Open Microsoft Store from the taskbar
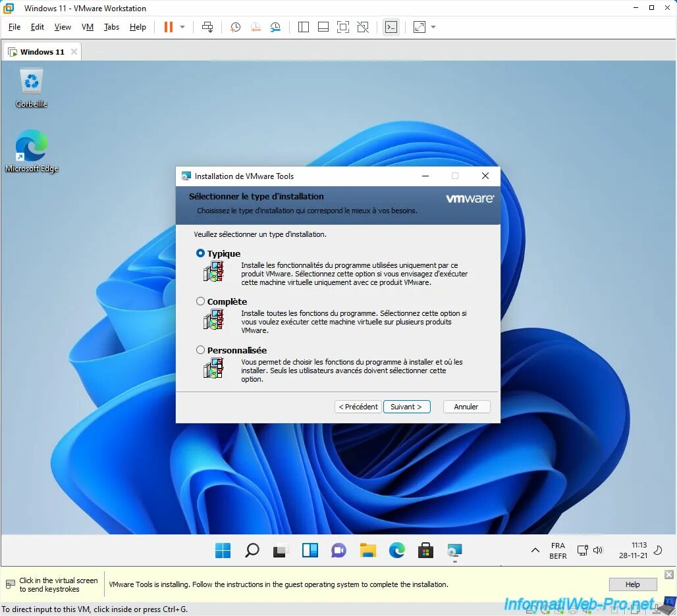This screenshot has height=616, width=677. 425,550
